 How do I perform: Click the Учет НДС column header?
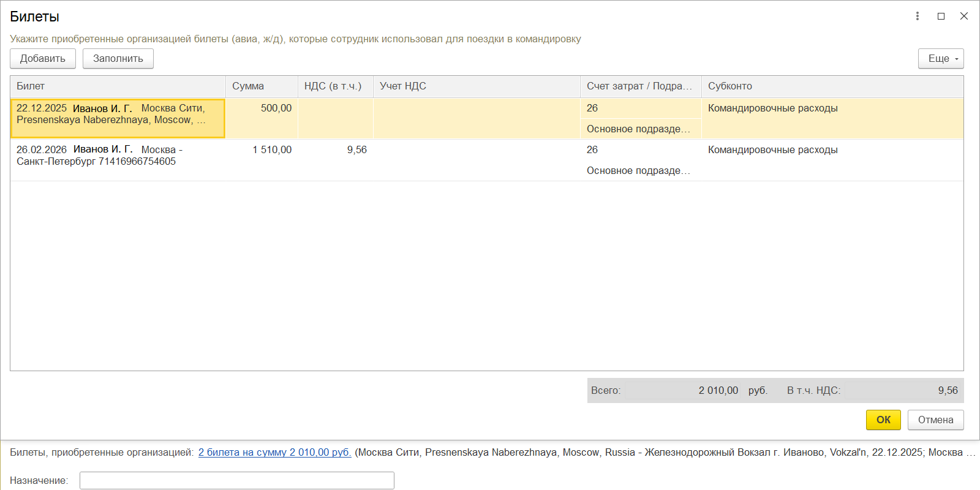[x=476, y=86]
